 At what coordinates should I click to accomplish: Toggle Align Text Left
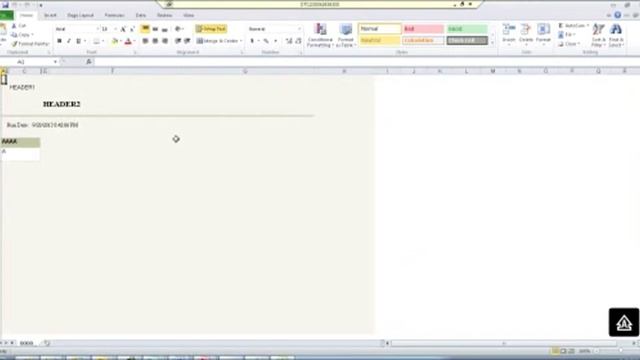tap(145, 41)
